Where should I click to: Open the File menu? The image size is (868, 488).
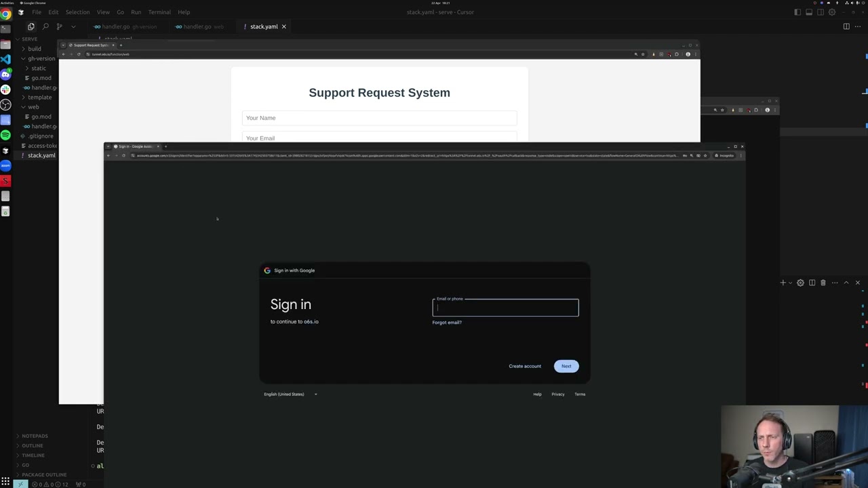click(x=37, y=12)
